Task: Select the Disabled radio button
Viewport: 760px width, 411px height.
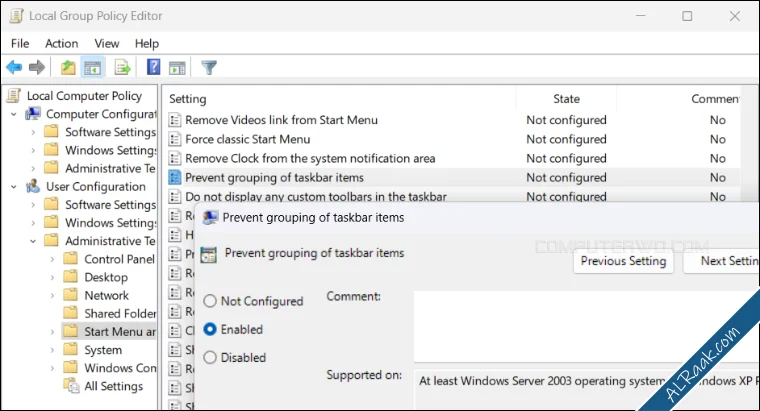Action: [210, 358]
